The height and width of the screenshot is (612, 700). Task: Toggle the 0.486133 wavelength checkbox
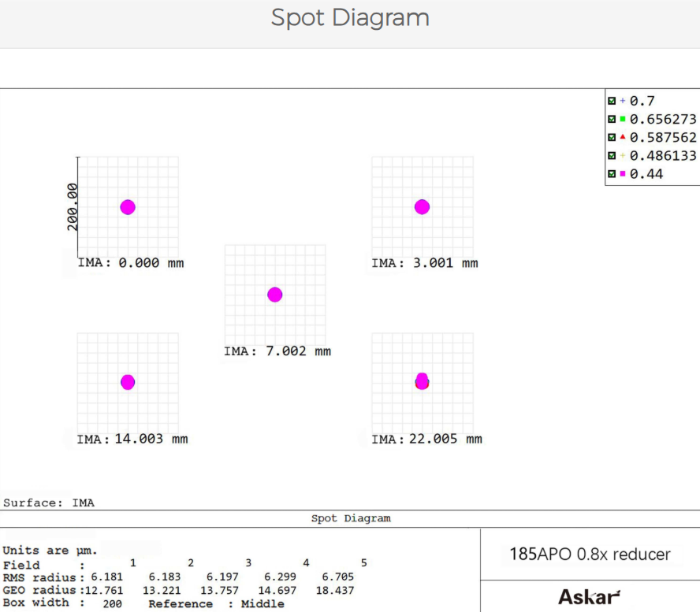(612, 155)
